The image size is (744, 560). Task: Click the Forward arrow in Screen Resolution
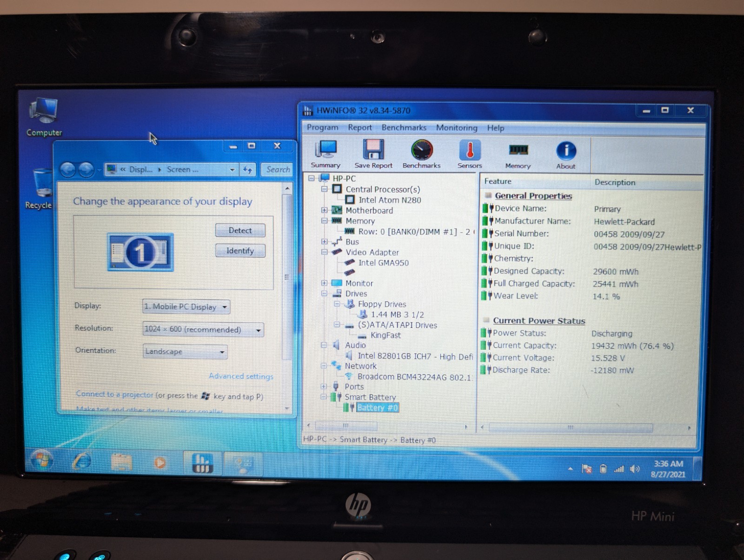(86, 170)
